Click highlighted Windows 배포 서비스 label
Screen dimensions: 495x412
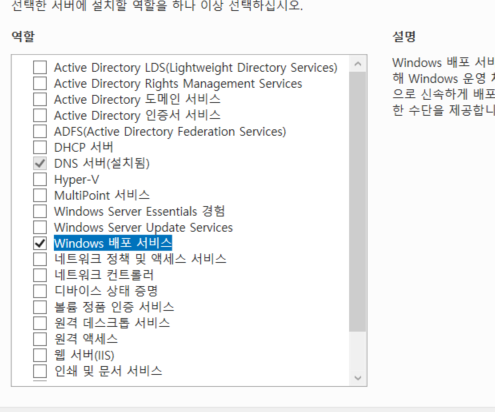[113, 243]
